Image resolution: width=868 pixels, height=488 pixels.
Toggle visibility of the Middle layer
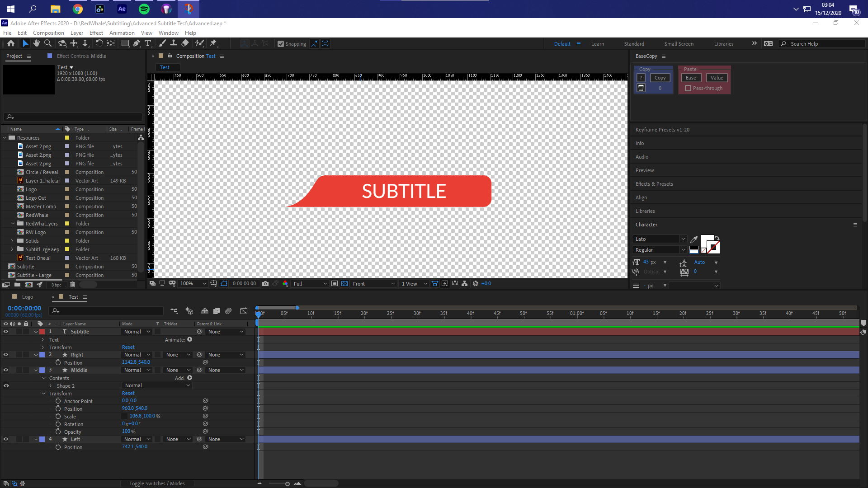point(6,370)
